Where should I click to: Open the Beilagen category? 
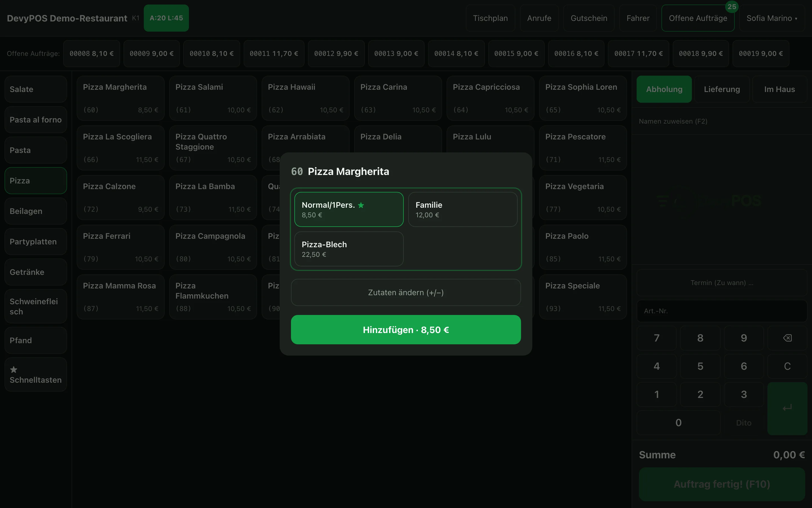click(36, 211)
